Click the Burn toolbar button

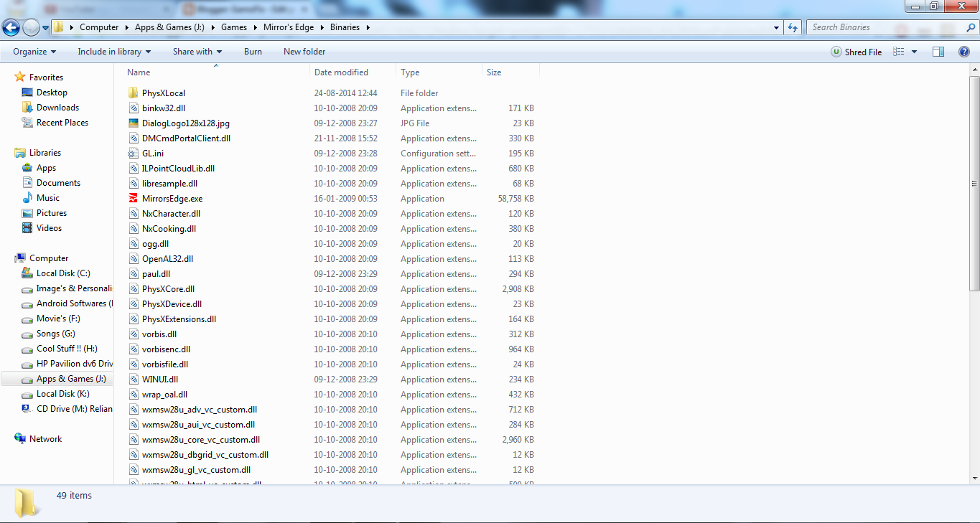click(253, 52)
